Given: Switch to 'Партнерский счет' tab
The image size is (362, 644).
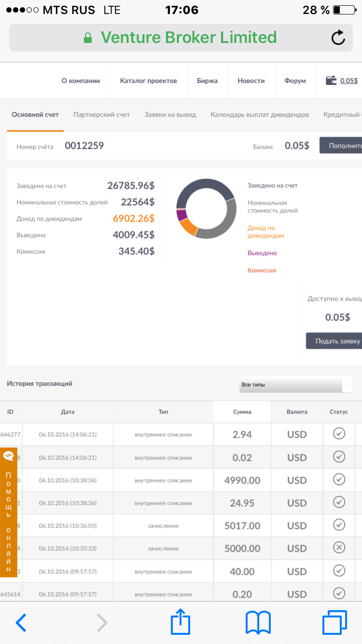Looking at the screenshot, I should [102, 114].
